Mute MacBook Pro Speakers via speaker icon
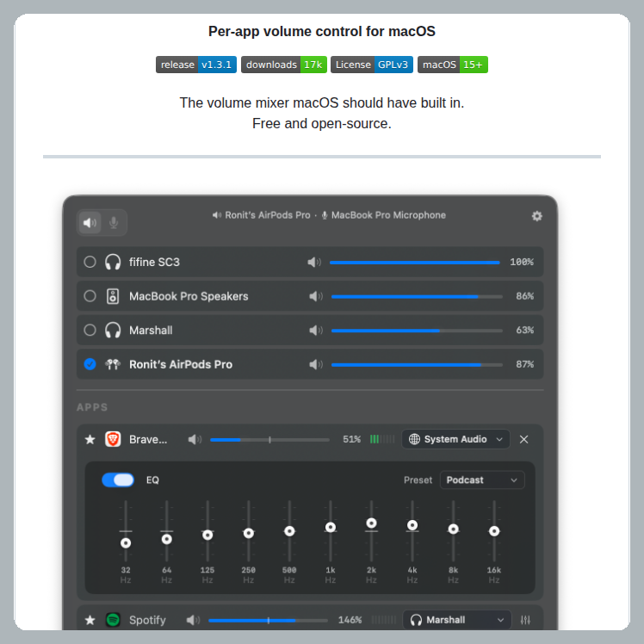Viewport: 644px width, 644px height. click(316, 296)
